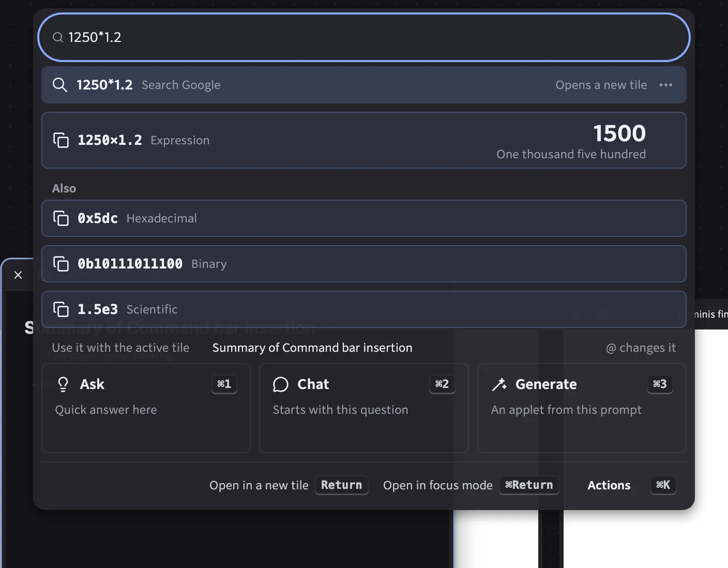Click the magnifier icon in the search field
This screenshot has height=568, width=728.
pos(58,37)
